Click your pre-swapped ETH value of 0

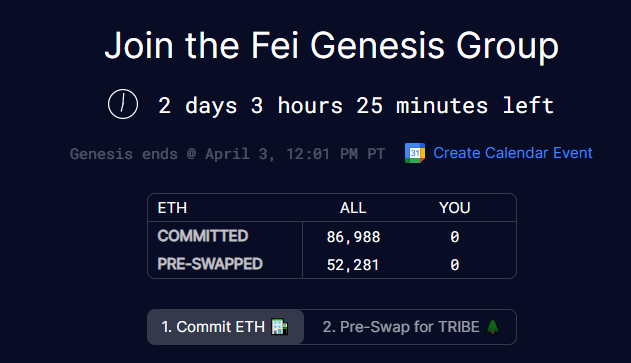coord(455,265)
